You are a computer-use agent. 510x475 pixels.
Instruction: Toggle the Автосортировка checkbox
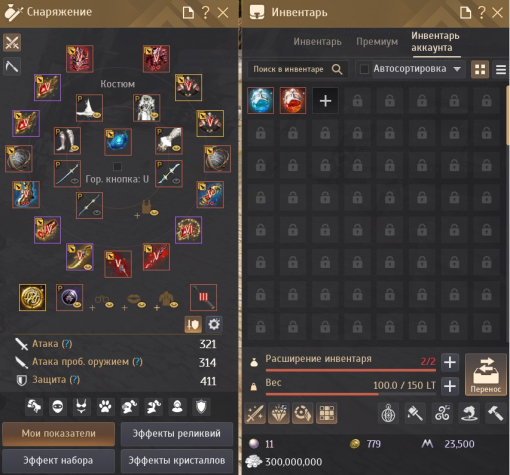[x=364, y=69]
